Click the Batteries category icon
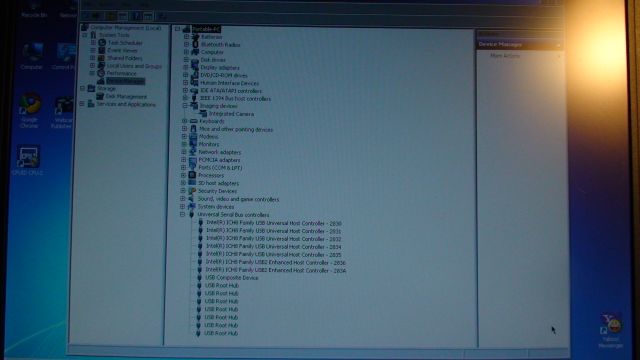 click(195, 37)
